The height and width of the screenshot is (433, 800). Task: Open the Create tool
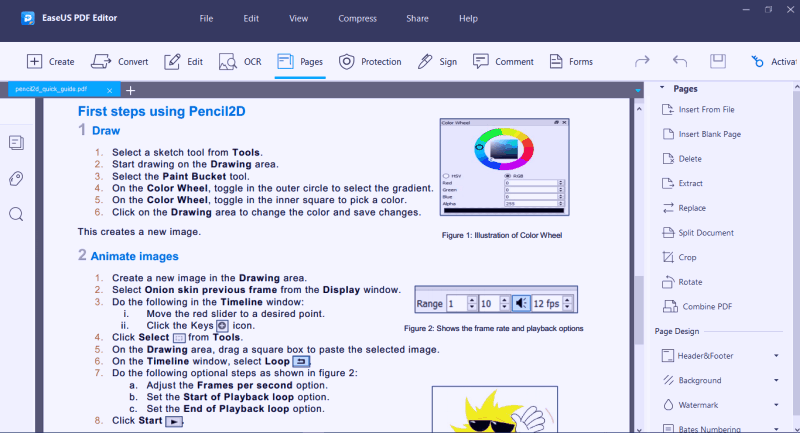click(51, 62)
